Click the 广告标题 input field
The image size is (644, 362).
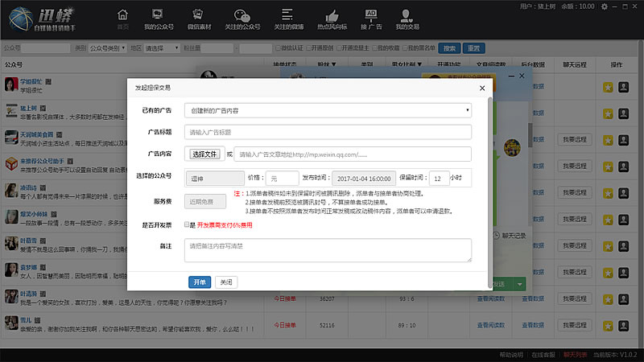328,132
